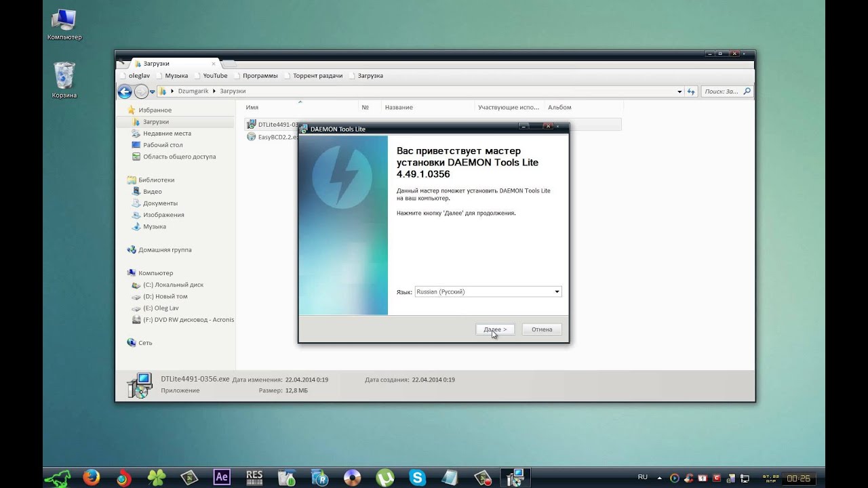Click the network tray icon
The height and width of the screenshot is (488, 868).
(745, 479)
